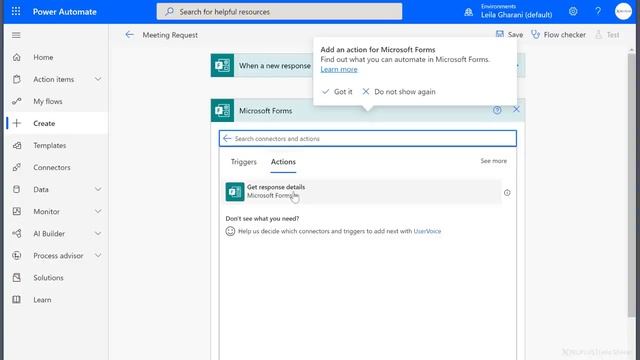Close the Microsoft Forms action card

516,109
